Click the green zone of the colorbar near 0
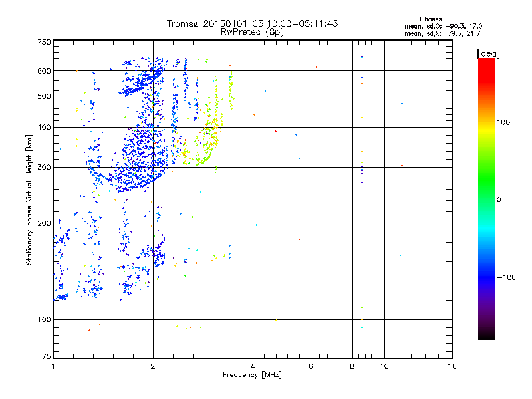The image size is (532, 399). pos(487,192)
